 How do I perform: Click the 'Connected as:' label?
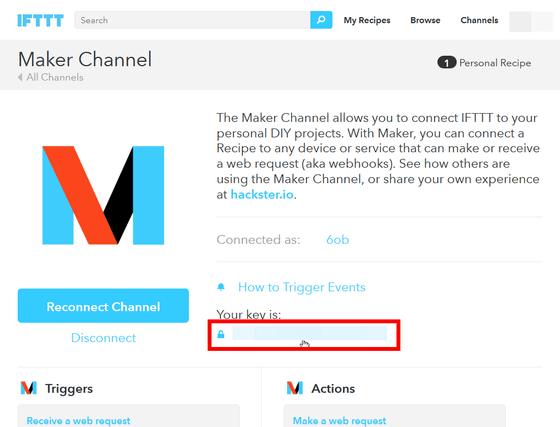[258, 240]
